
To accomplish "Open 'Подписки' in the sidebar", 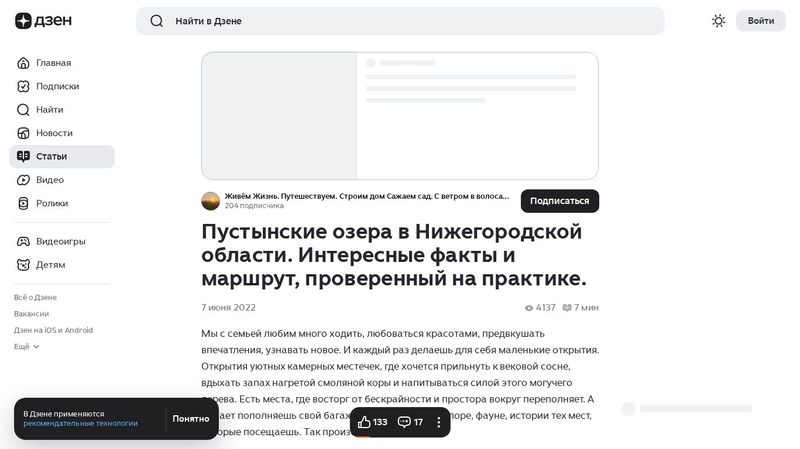I will [57, 86].
